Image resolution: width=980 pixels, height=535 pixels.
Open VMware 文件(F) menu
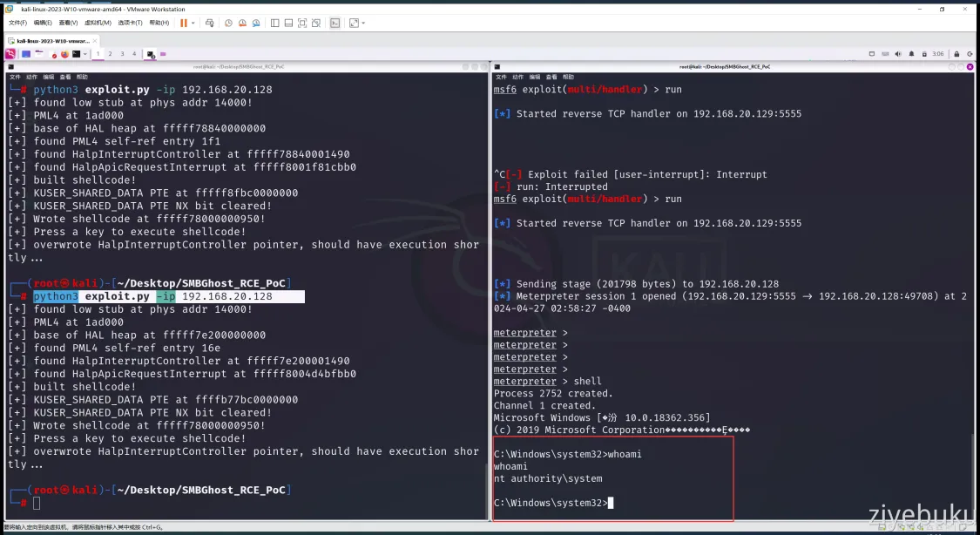[x=17, y=23]
